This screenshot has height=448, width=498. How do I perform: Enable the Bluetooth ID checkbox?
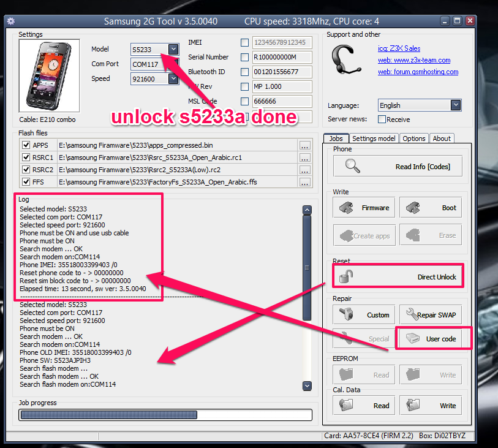(244, 72)
